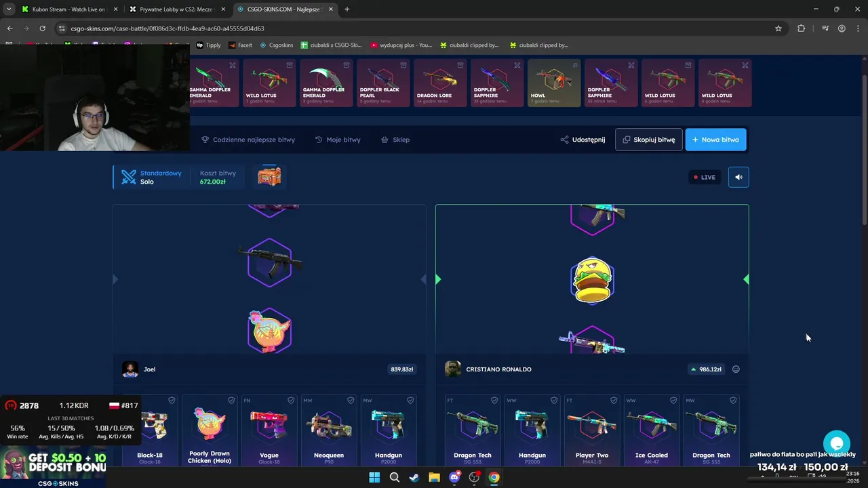Open the Faceit bookmark
The height and width of the screenshot is (488, 868).
(x=240, y=45)
